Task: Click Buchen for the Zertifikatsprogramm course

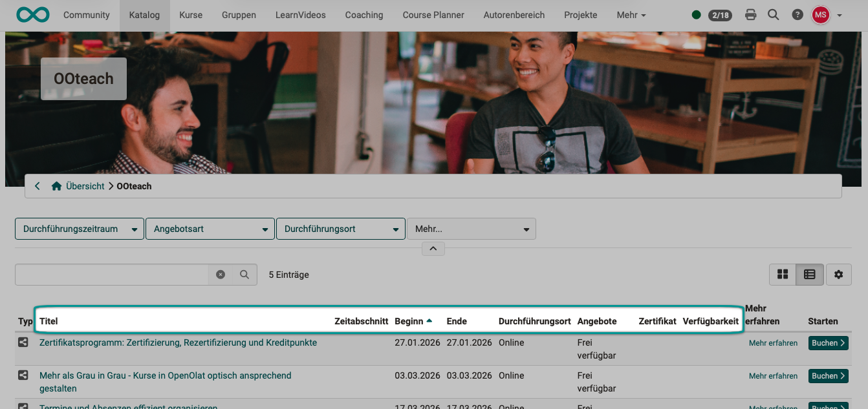Action: click(828, 342)
